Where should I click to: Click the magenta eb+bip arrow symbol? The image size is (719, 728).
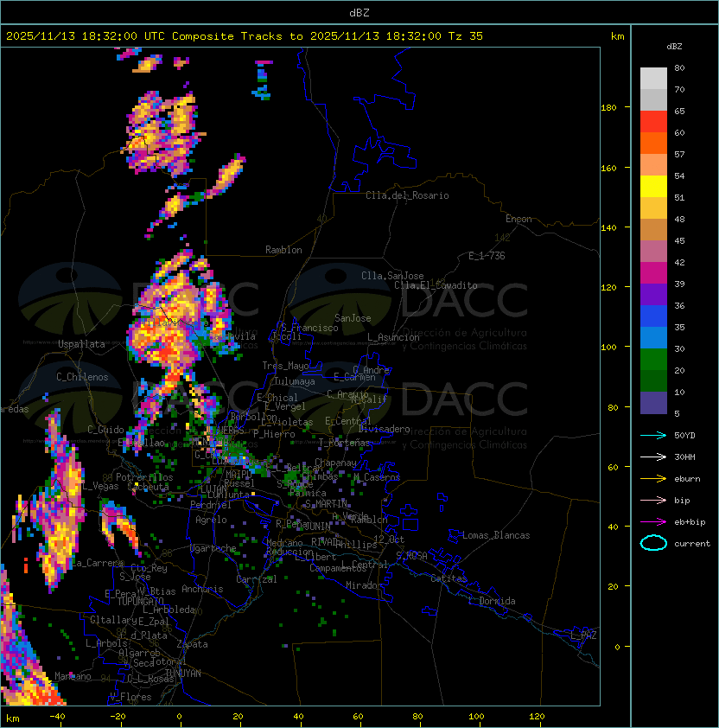pos(653,522)
